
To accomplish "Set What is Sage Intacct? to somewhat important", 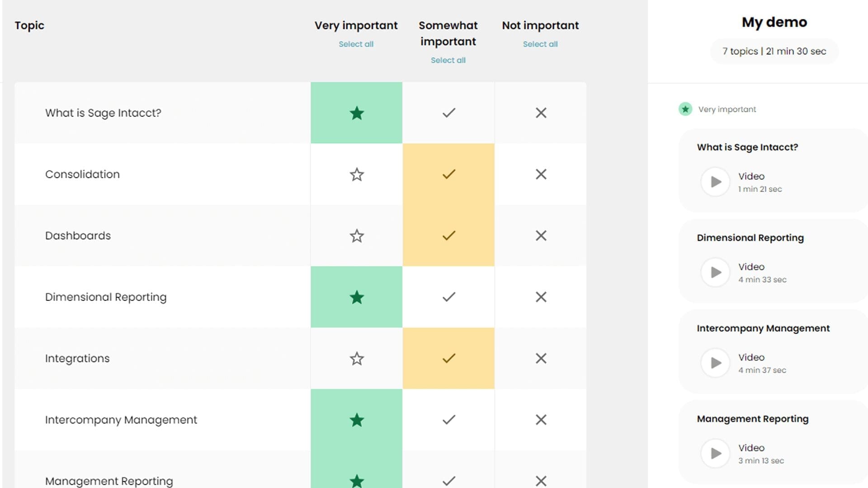I will [x=448, y=113].
